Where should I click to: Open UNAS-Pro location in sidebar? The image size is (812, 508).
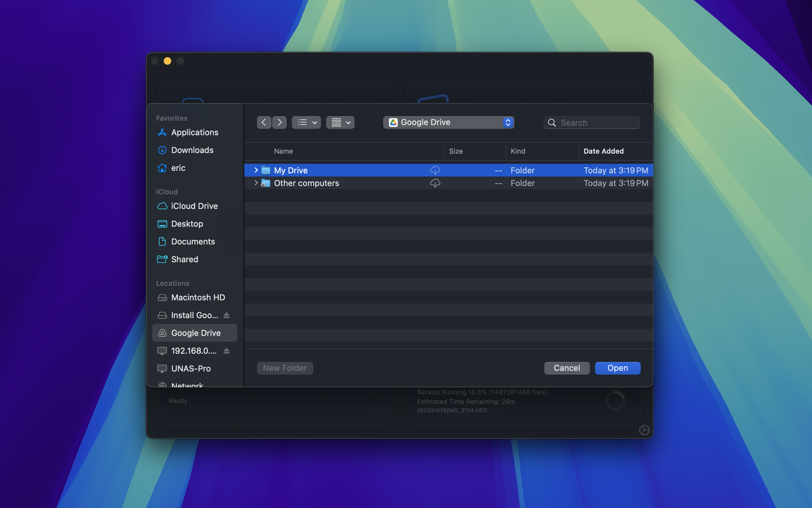[195, 369]
